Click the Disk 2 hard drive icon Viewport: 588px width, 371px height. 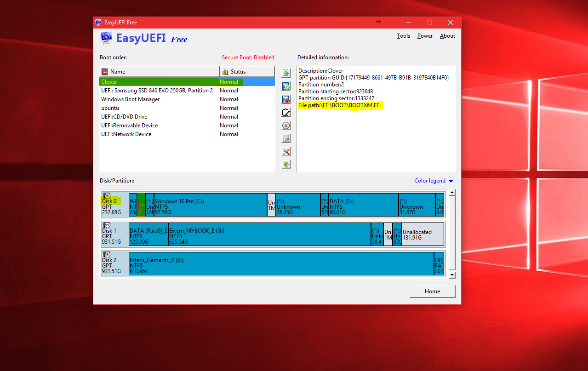tap(107, 255)
